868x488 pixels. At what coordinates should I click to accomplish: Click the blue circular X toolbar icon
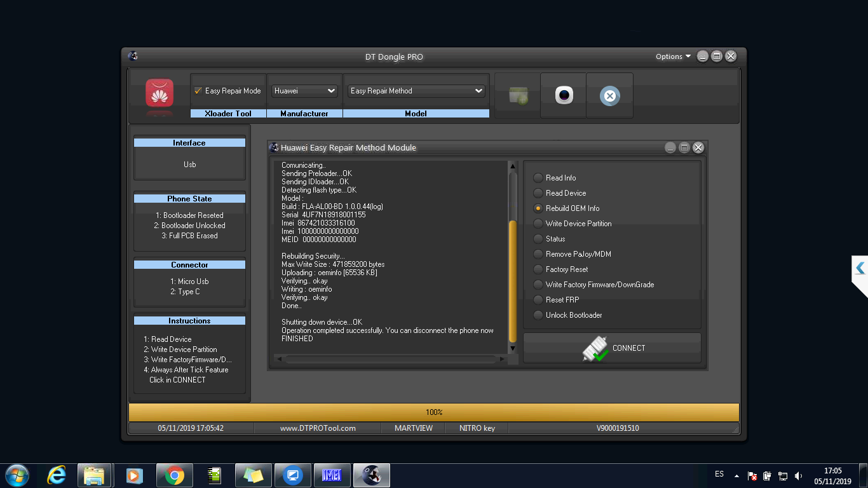pos(609,95)
